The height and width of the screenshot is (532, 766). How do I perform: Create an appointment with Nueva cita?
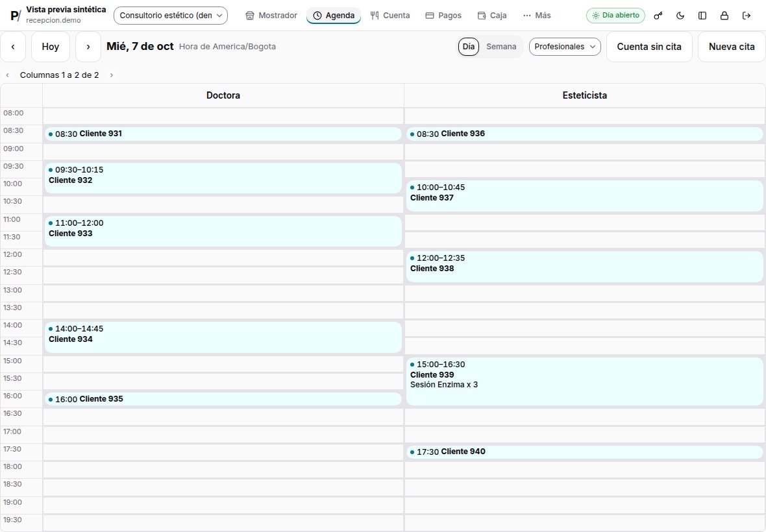point(732,47)
